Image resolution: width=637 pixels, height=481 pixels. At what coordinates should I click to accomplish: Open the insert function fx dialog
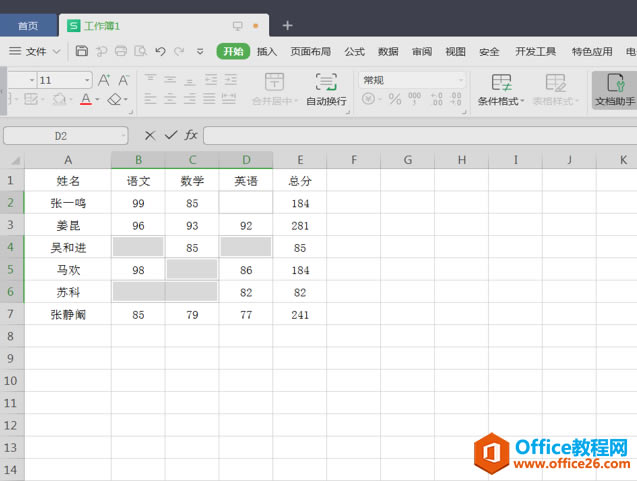191,135
